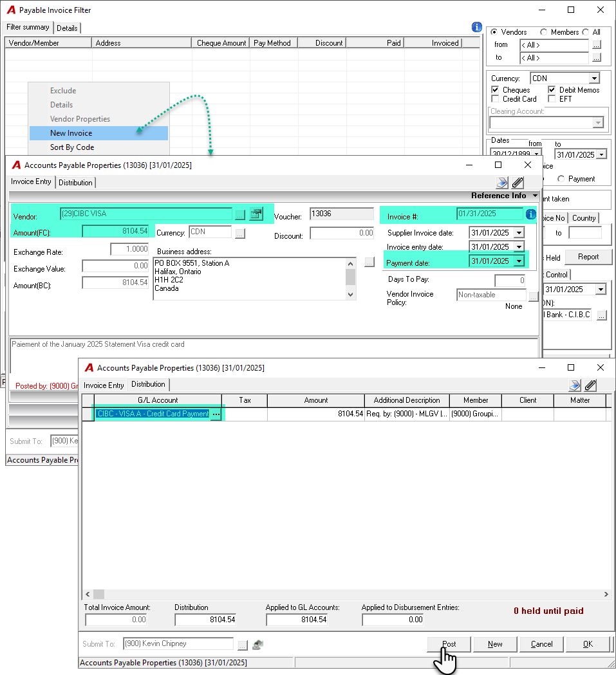This screenshot has width=616, height=675.
Task: Select the All radio button
Action: click(585, 32)
